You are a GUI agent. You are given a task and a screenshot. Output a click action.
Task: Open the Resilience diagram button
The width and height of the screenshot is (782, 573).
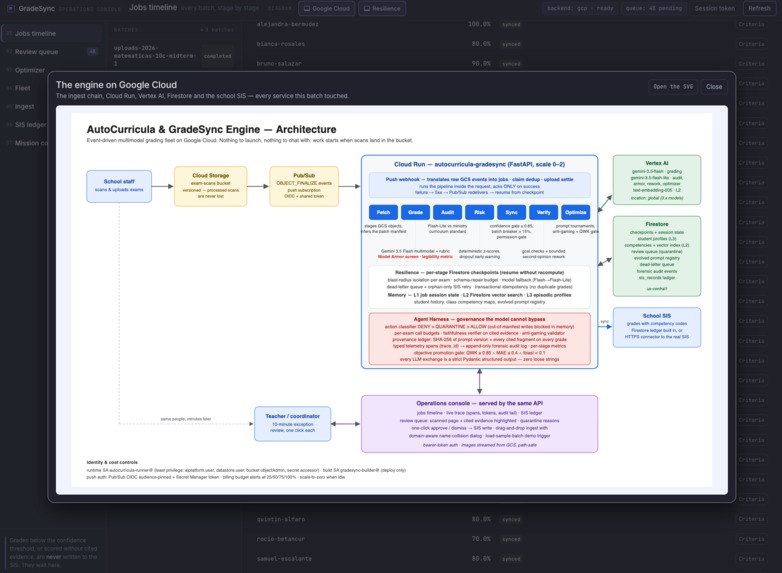click(382, 8)
